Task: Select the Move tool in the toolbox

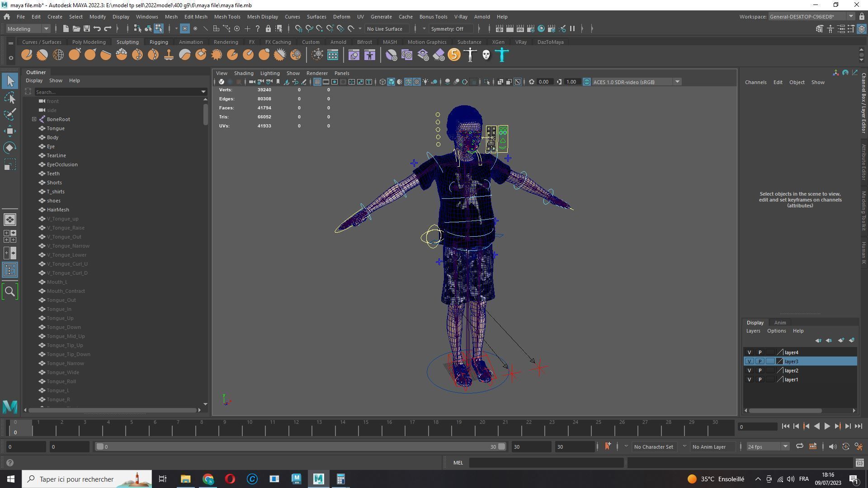Action: point(9,131)
